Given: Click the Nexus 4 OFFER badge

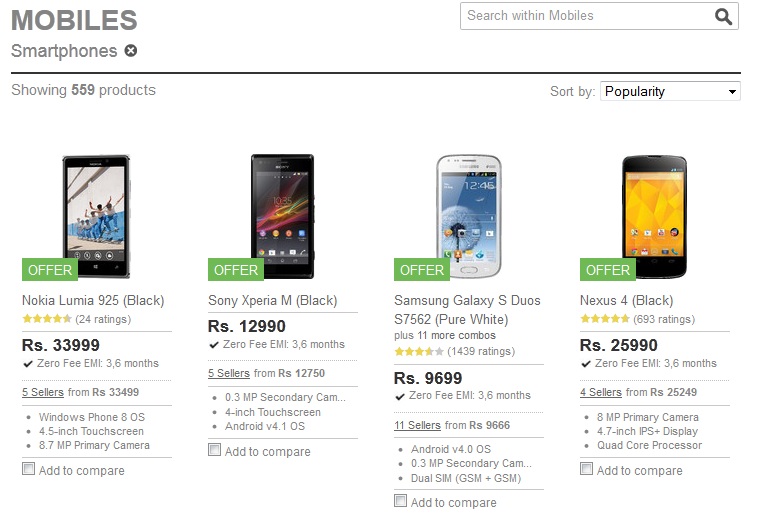Looking at the screenshot, I should click(608, 270).
